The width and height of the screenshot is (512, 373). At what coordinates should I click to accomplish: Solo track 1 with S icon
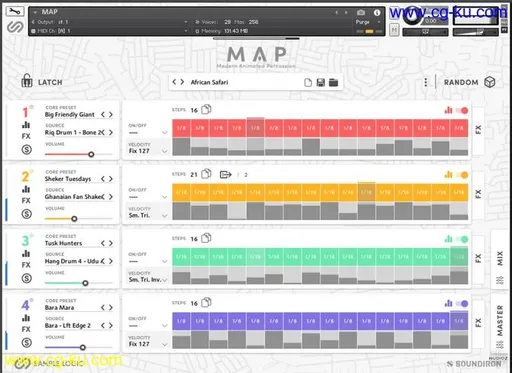(x=27, y=150)
